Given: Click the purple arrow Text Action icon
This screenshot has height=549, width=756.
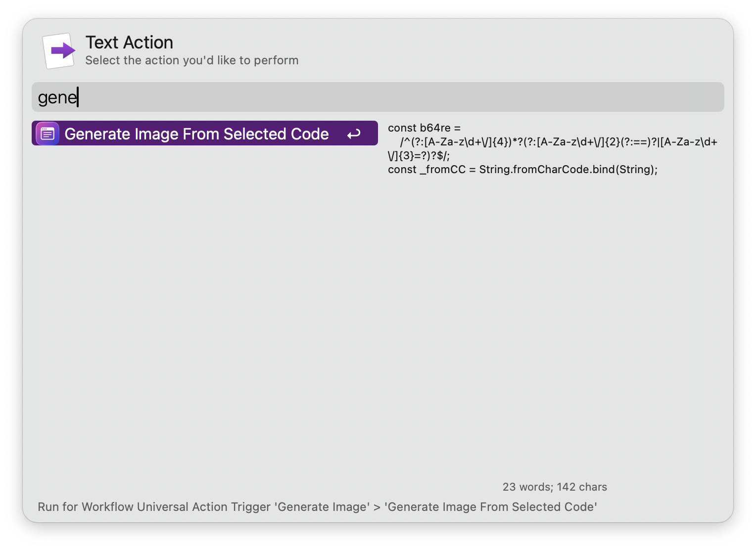Looking at the screenshot, I should click(59, 50).
